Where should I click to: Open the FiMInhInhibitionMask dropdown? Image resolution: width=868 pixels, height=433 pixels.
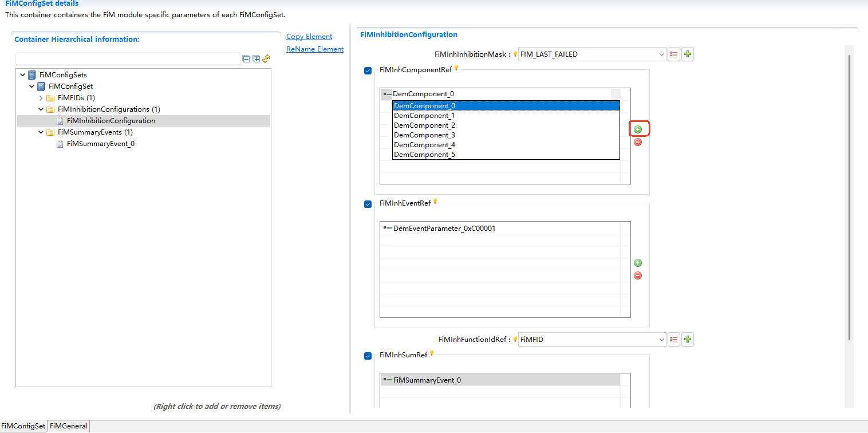661,54
